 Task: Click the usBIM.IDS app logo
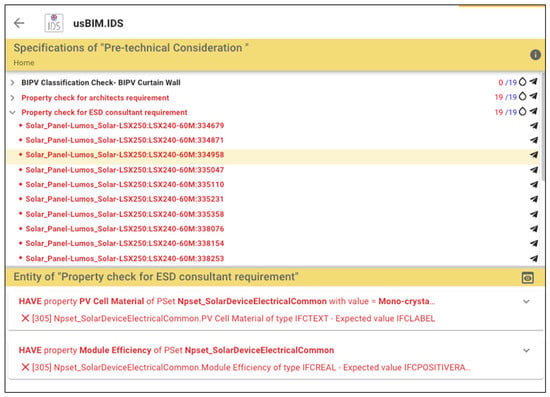click(54, 23)
